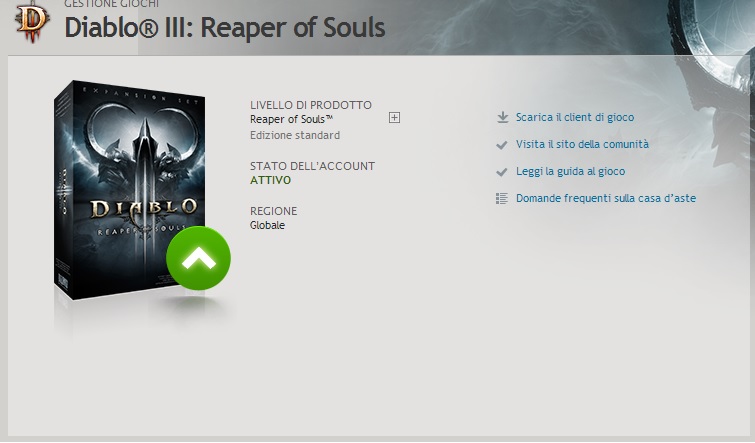The image size is (755, 443).
Task: Click the Globale region value
Action: tap(267, 225)
